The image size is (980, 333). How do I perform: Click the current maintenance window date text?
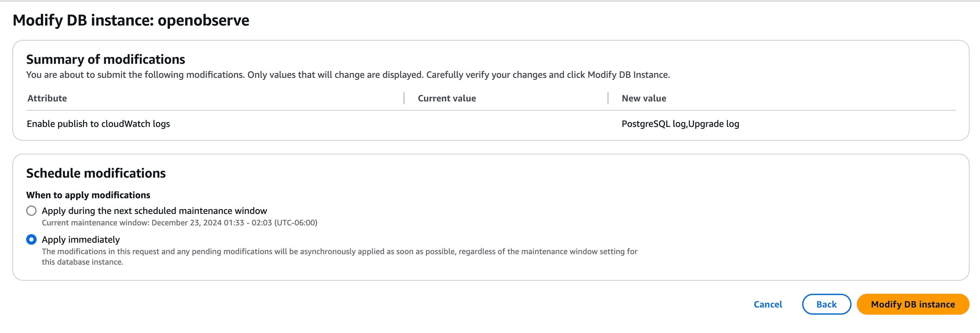point(179,223)
